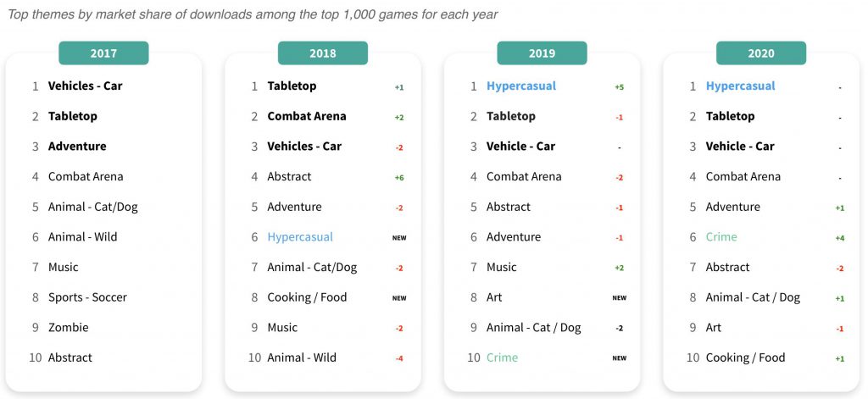Click the -4 badge beside Animal - Wild
This screenshot has height=399, width=868.
point(399,358)
